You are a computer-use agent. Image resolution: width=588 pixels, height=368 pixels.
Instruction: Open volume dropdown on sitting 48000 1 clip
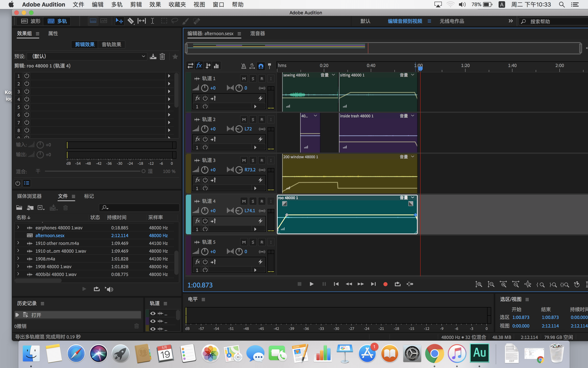pos(412,75)
